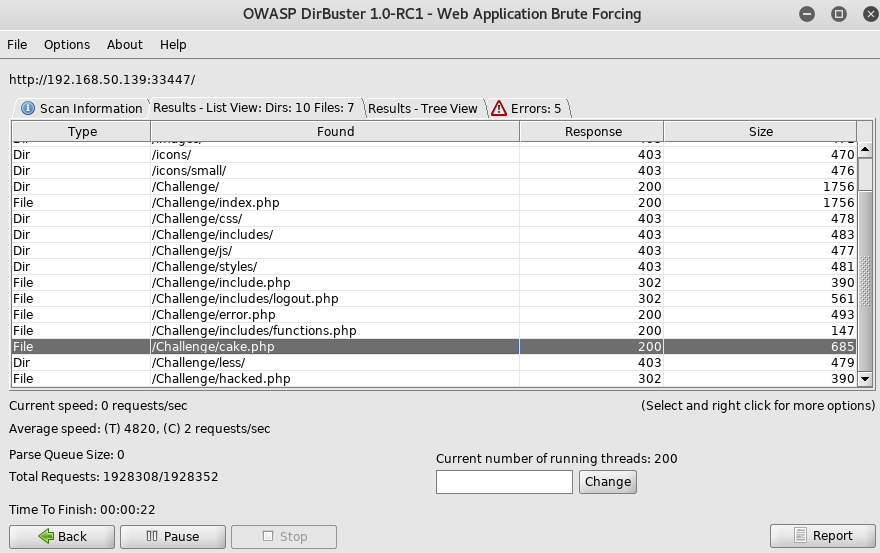Screen dimensions: 880x553
Task: Click the 147 size of functions.php
Action: coord(842,331)
